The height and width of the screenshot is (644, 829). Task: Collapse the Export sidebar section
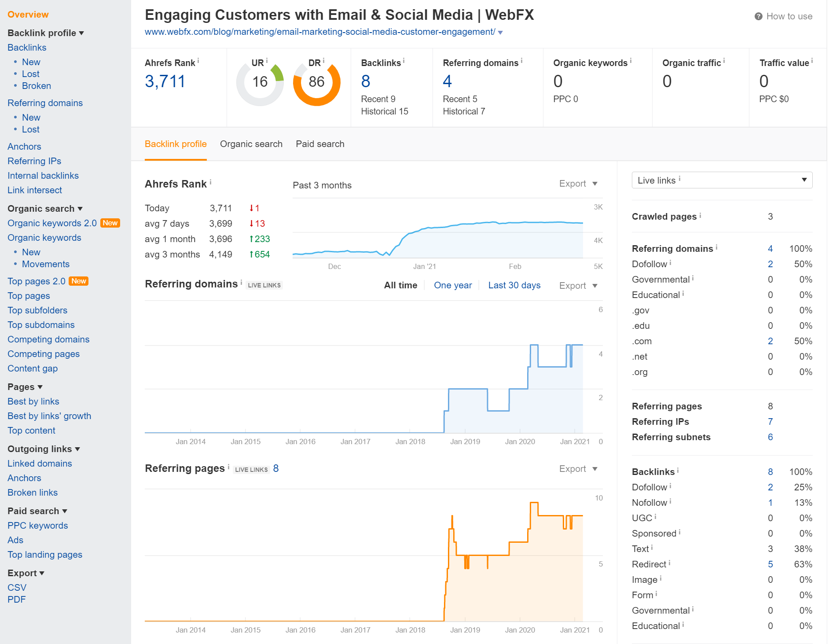coord(26,573)
